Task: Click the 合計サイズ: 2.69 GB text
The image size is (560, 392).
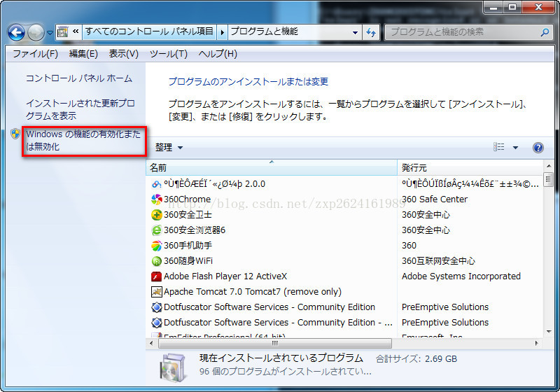Action: tap(416, 359)
